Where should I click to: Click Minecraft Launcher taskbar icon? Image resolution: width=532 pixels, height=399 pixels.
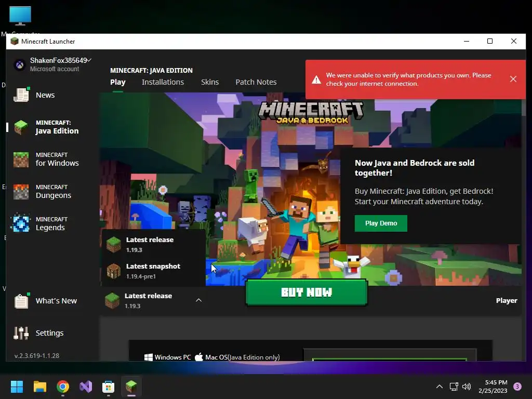tap(131, 387)
